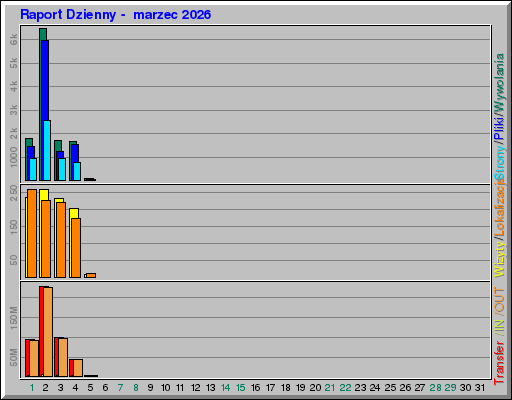Click day 25 label on the x-axis

[390, 388]
